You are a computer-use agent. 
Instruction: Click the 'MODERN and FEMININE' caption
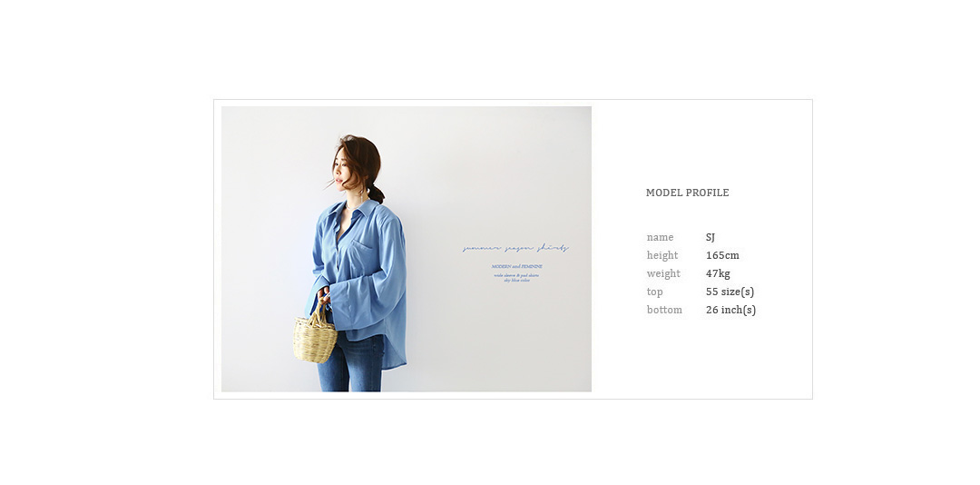click(516, 267)
